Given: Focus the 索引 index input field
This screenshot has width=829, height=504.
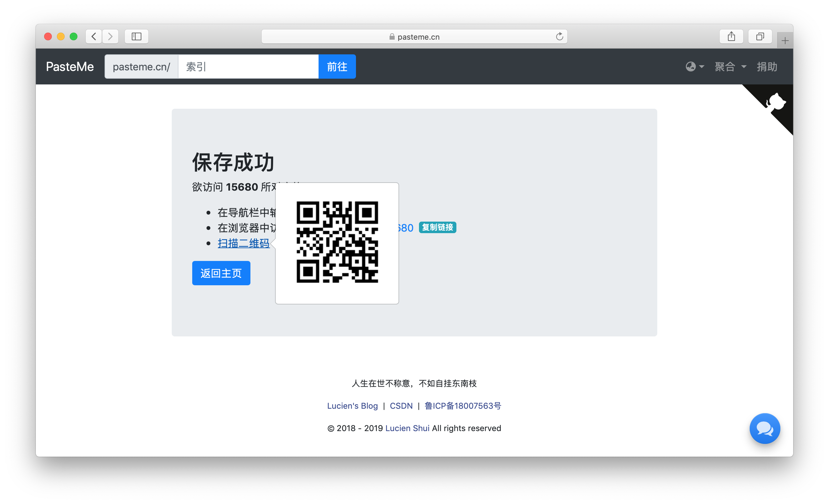Looking at the screenshot, I should tap(248, 67).
